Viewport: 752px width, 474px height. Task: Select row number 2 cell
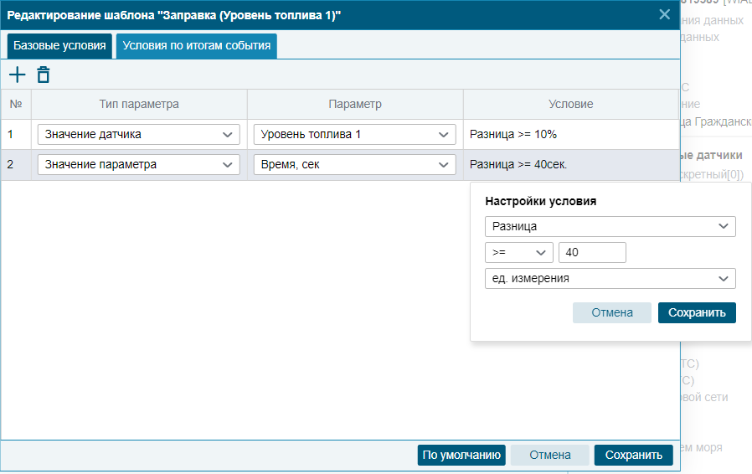[16, 165]
